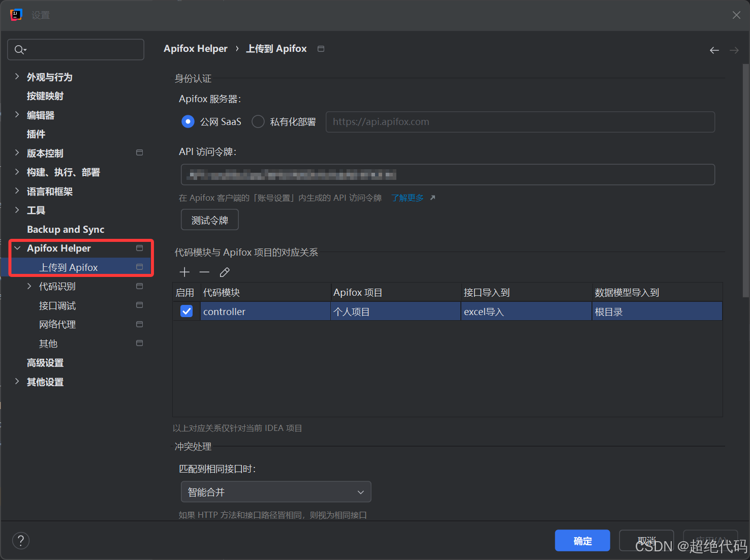Click project icon next to 版本控制
The image size is (750, 560).
tap(140, 152)
